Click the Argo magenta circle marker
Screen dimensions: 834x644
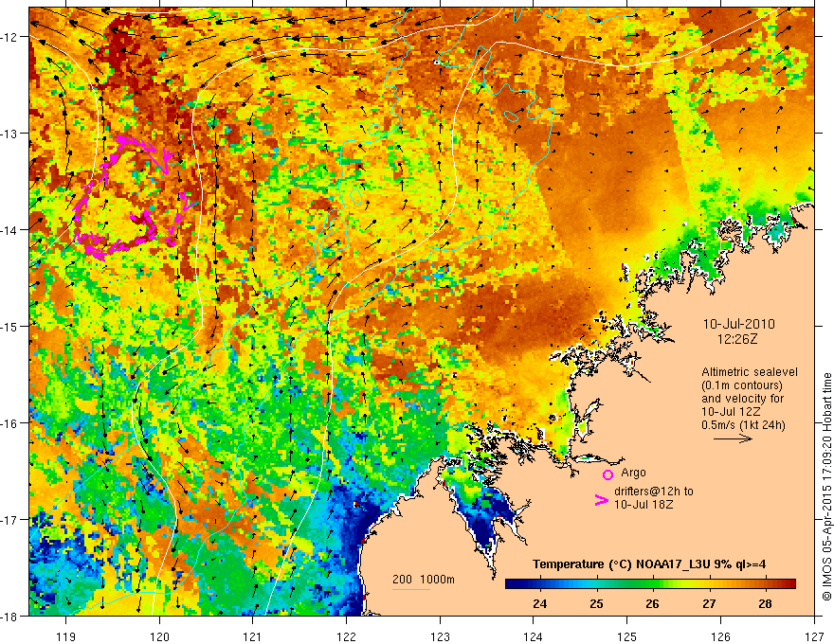click(607, 474)
